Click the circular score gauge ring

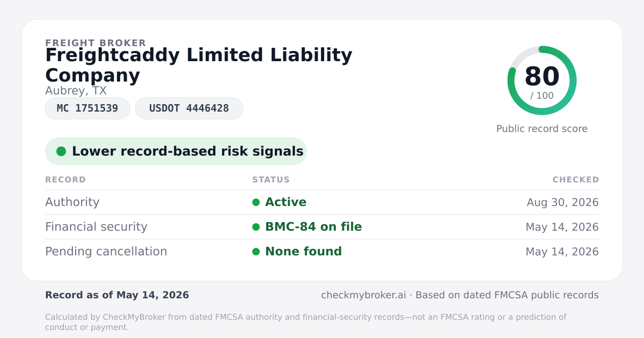(542, 80)
